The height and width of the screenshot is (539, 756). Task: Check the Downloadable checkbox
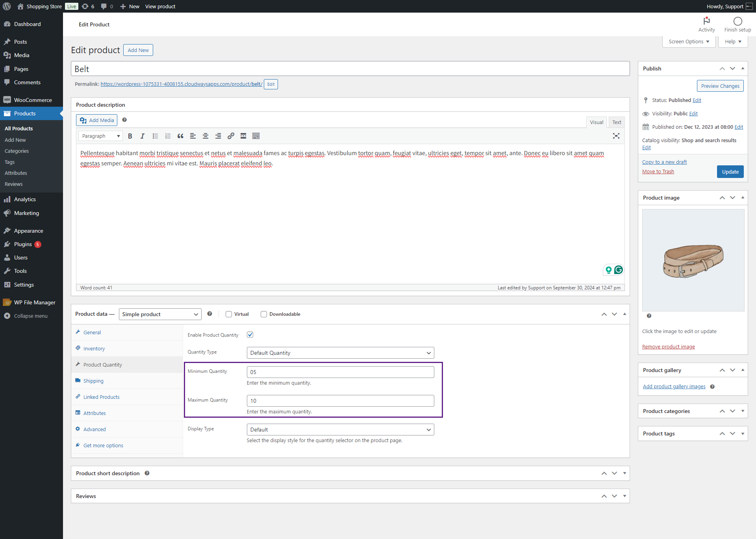coord(264,314)
